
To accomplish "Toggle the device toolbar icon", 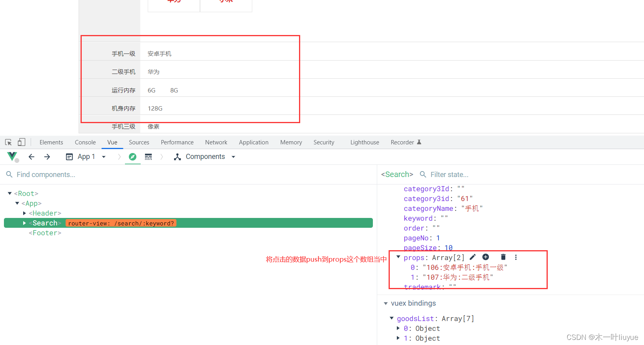I will pos(22,142).
